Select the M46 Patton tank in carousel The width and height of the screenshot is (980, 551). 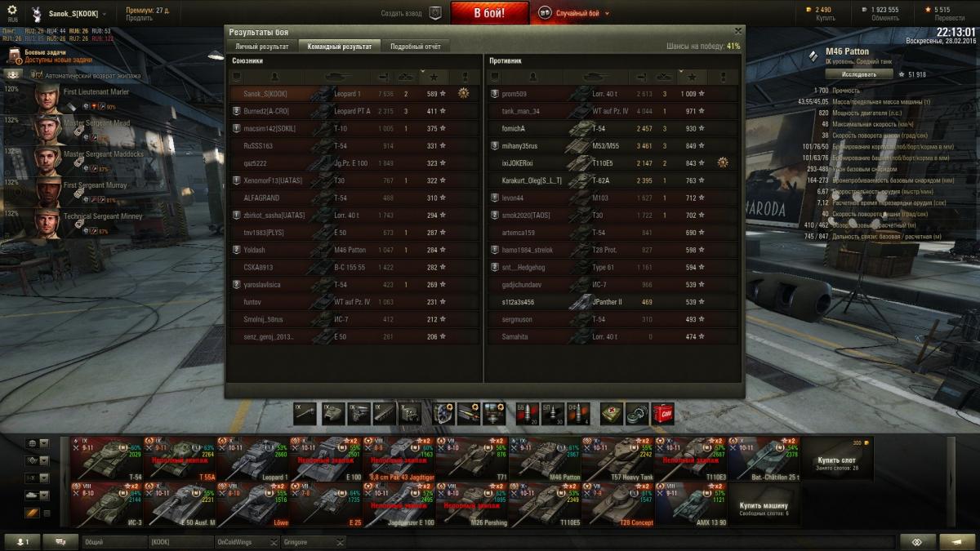546,460
